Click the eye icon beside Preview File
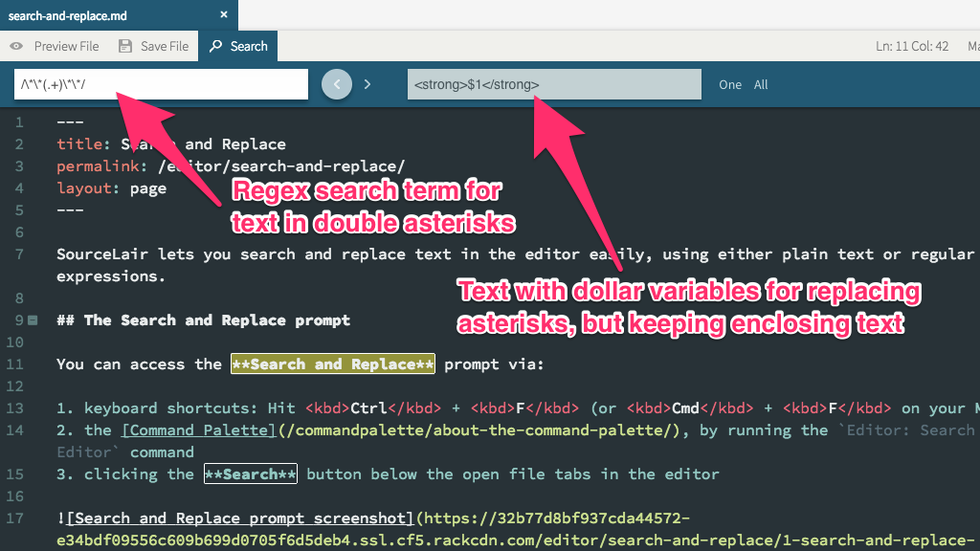Image resolution: width=980 pixels, height=551 pixels. point(16,46)
